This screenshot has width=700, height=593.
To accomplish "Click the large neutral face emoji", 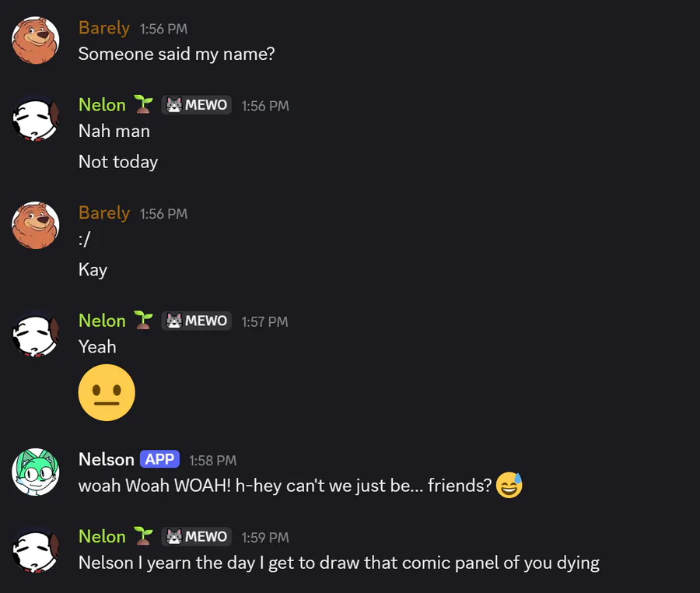I will (x=107, y=393).
